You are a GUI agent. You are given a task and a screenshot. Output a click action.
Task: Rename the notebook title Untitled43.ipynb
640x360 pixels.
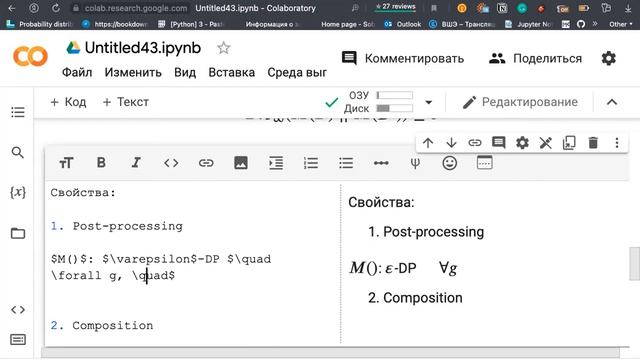(143, 48)
